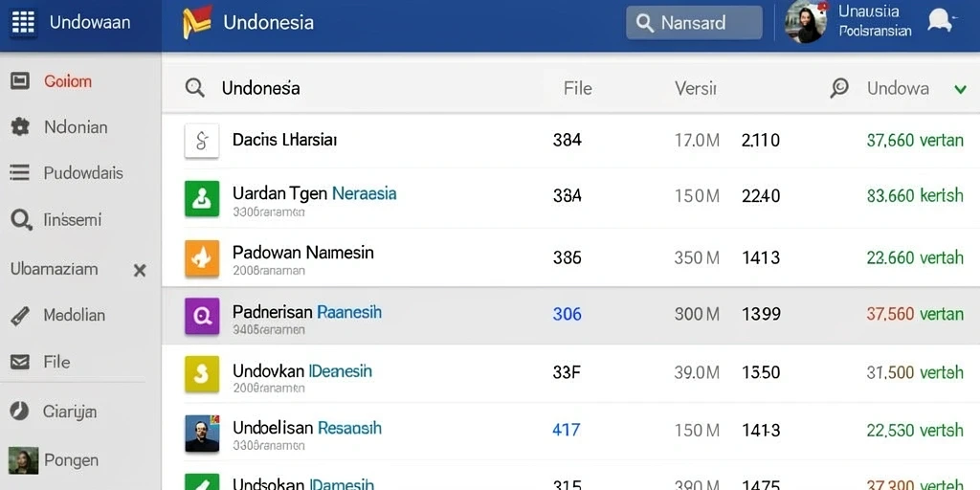Select Pongen in the sidebar

pos(71,461)
